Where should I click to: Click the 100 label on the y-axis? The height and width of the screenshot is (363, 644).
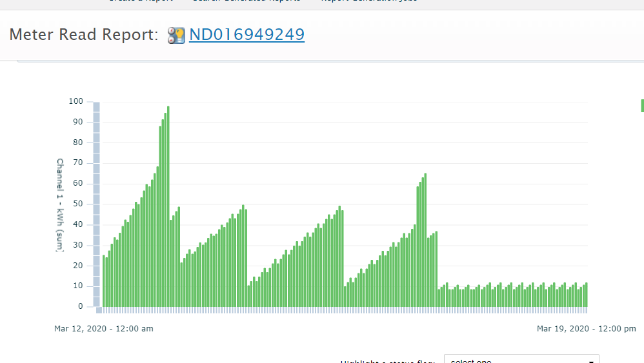(75, 101)
